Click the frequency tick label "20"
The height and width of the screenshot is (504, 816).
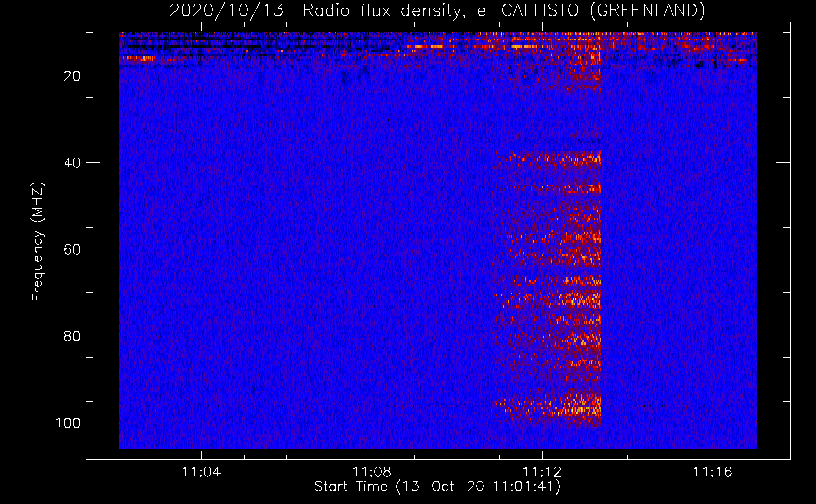coord(72,76)
